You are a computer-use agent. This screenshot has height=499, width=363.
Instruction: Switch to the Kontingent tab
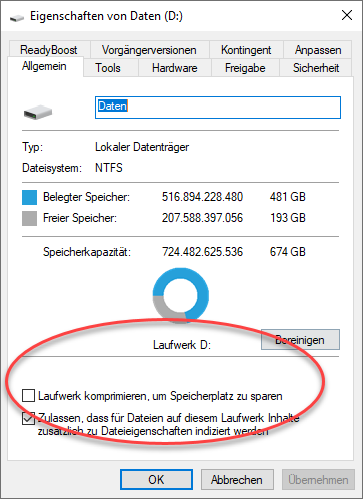pos(246,50)
